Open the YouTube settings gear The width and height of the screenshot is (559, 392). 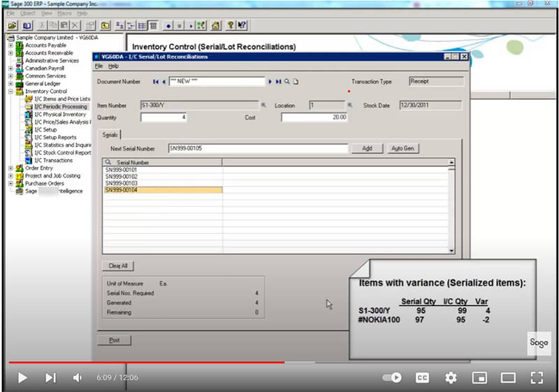(x=451, y=377)
